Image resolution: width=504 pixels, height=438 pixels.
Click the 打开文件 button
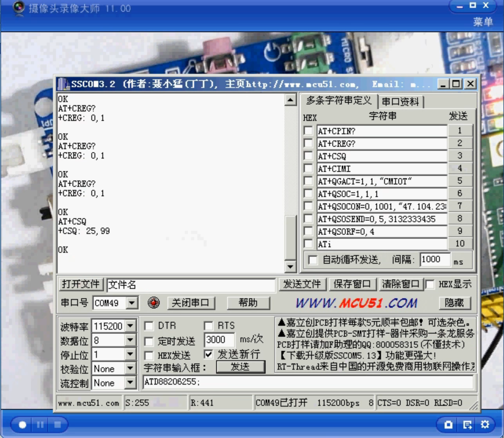81,284
